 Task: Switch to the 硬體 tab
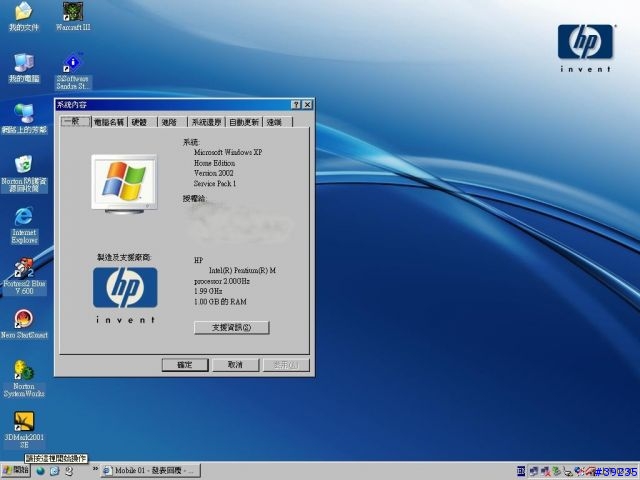[x=142, y=122]
